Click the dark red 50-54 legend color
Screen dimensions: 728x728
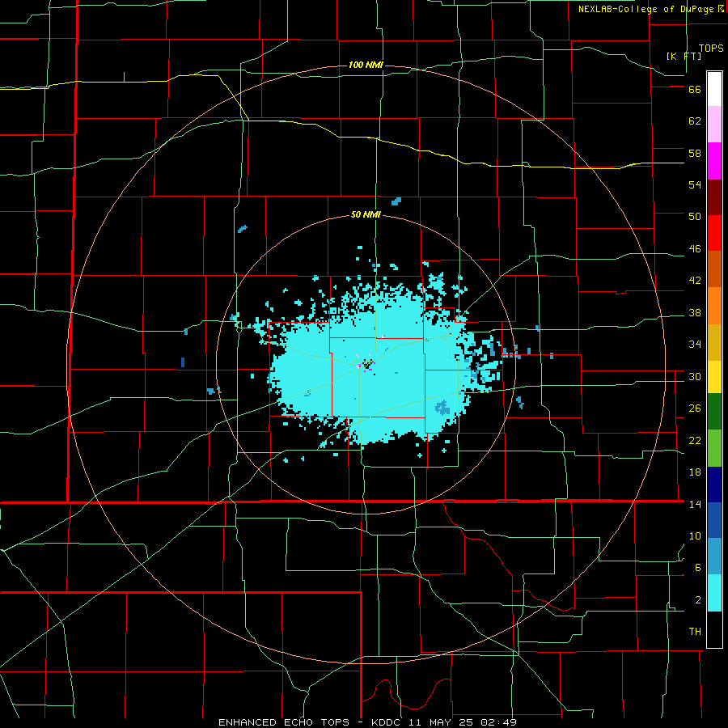point(714,198)
